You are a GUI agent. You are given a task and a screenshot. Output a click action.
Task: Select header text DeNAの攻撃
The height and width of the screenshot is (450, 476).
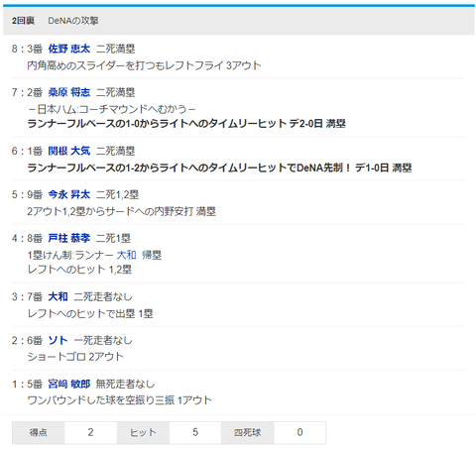[x=73, y=21]
